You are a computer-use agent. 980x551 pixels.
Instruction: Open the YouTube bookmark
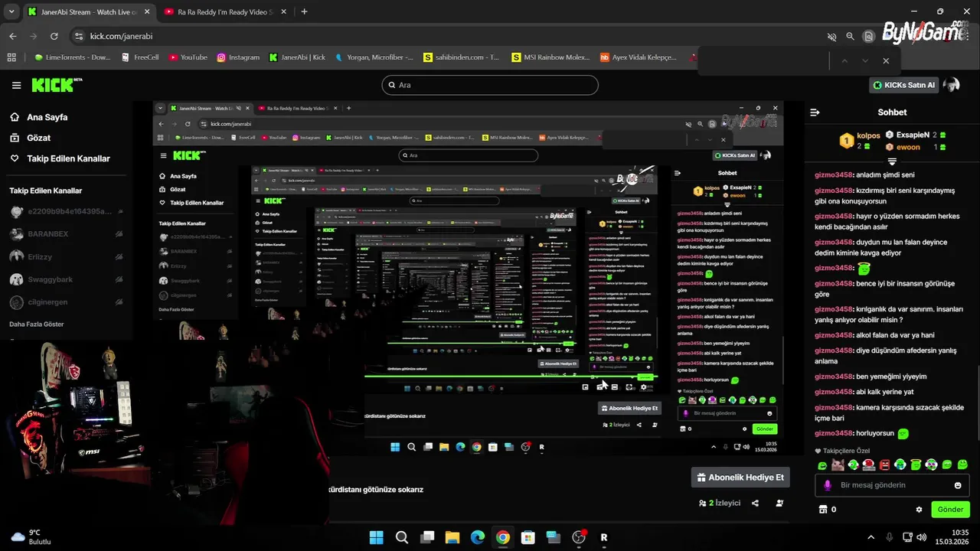188,57
